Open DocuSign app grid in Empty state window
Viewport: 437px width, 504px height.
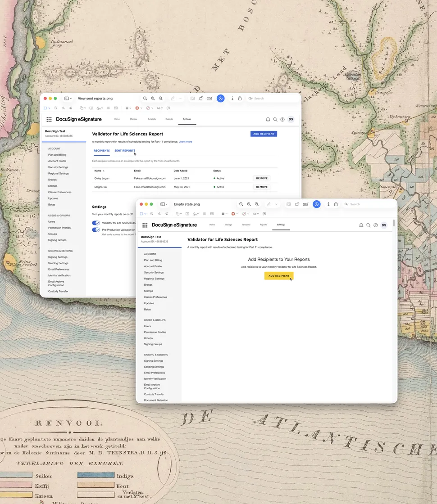click(145, 225)
